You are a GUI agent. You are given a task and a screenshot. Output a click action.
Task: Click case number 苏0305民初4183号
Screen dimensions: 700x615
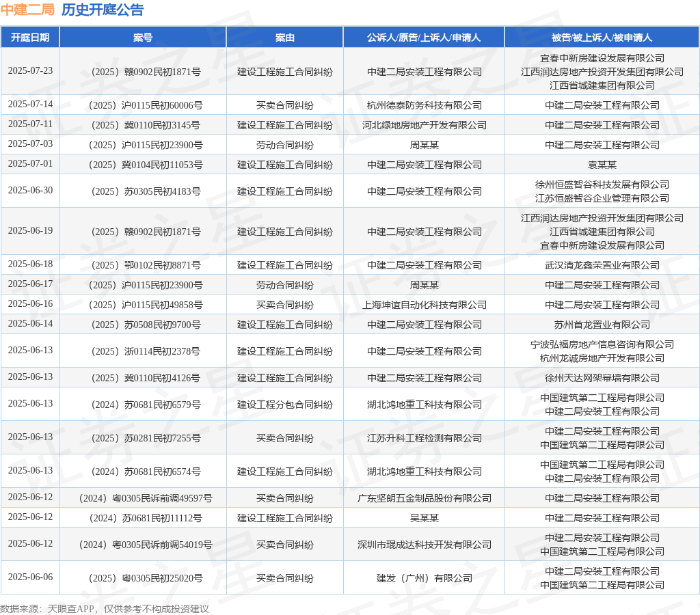coord(146,191)
